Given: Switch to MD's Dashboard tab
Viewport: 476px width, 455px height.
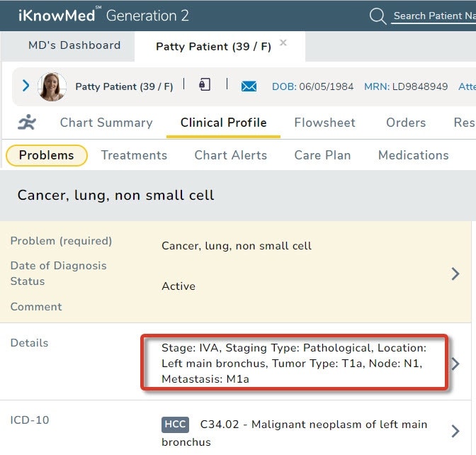Looking at the screenshot, I should (x=74, y=45).
